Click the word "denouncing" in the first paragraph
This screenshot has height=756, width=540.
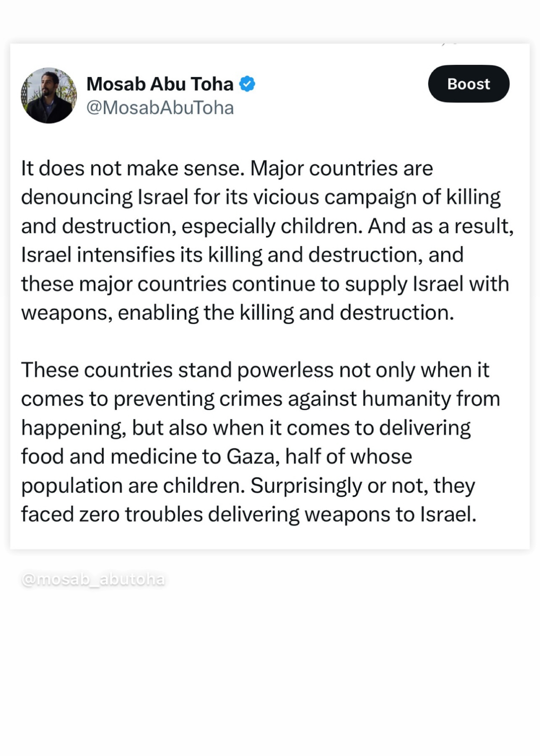(x=77, y=197)
